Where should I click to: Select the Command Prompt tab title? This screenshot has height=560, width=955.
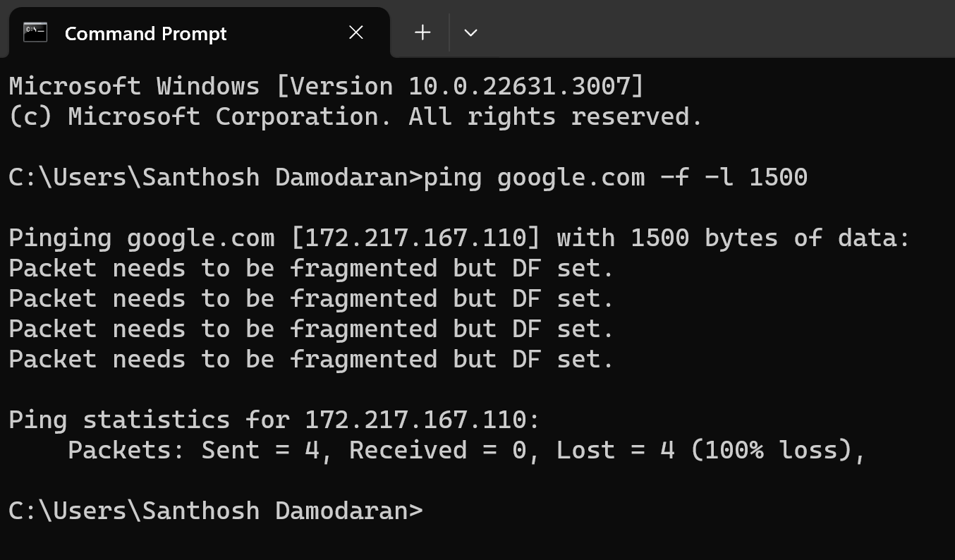[145, 34]
